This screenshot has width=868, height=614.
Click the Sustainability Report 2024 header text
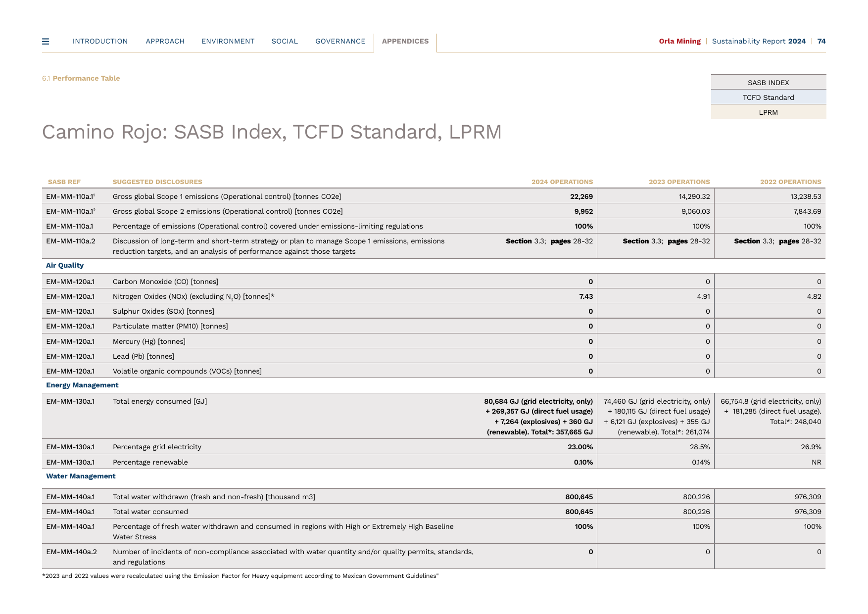[759, 42]
